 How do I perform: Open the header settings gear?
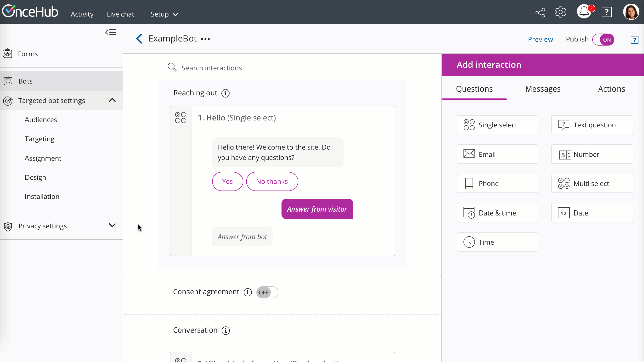[x=560, y=12]
